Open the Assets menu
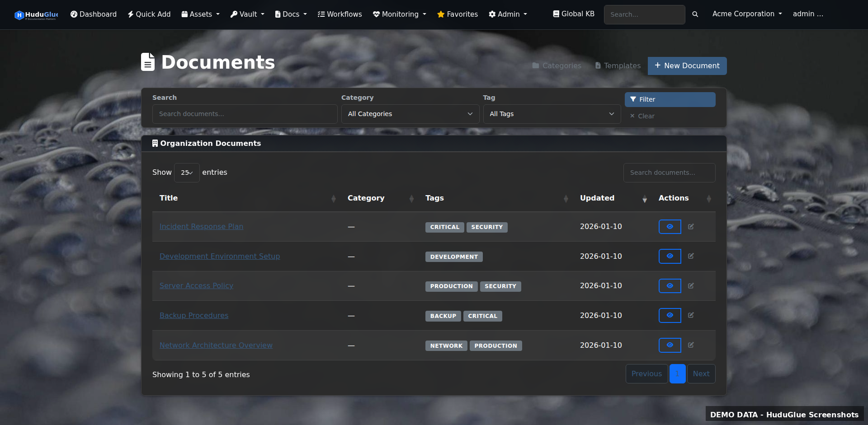 click(200, 14)
